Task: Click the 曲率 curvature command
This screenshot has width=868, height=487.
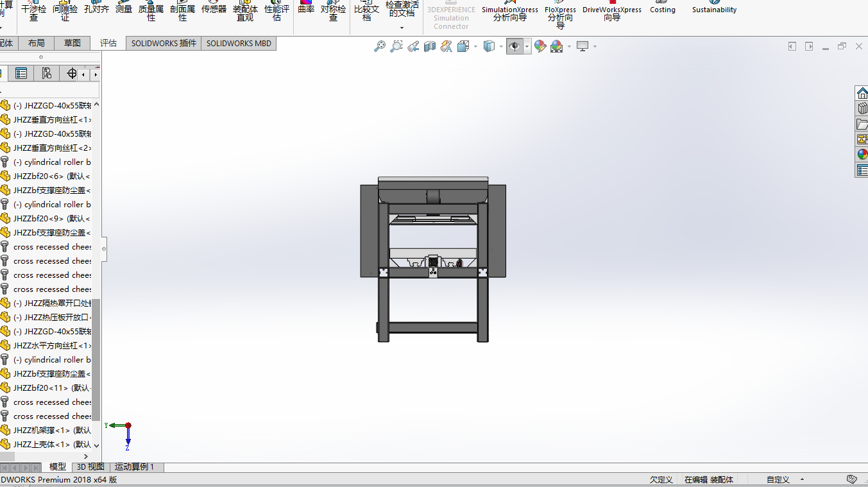Action: click(306, 8)
